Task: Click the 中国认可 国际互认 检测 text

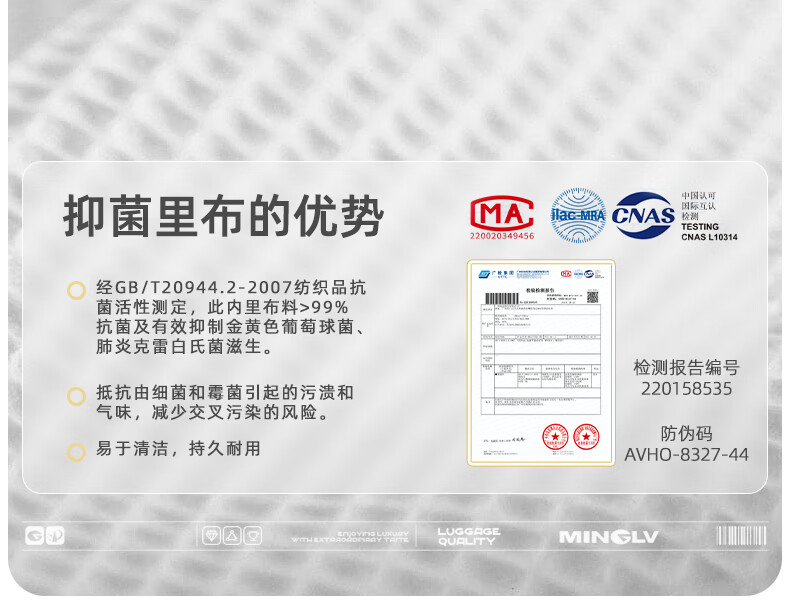Action: pos(698,206)
